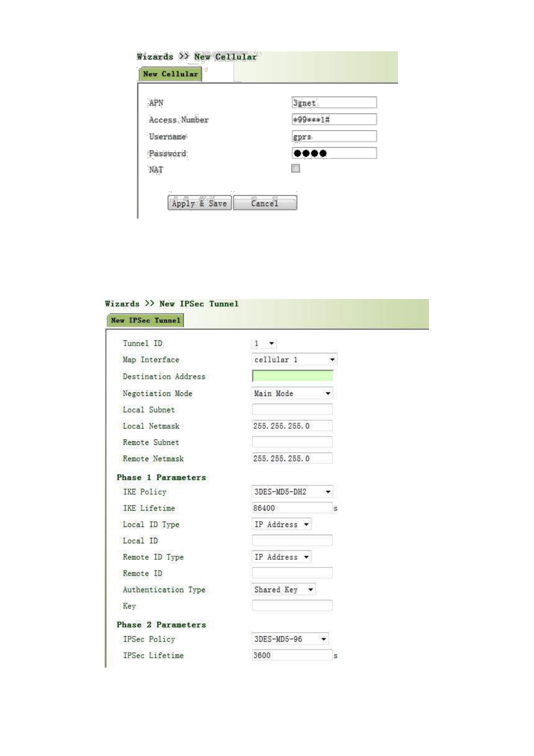Open the Tunnel ID dropdown

tap(264, 343)
